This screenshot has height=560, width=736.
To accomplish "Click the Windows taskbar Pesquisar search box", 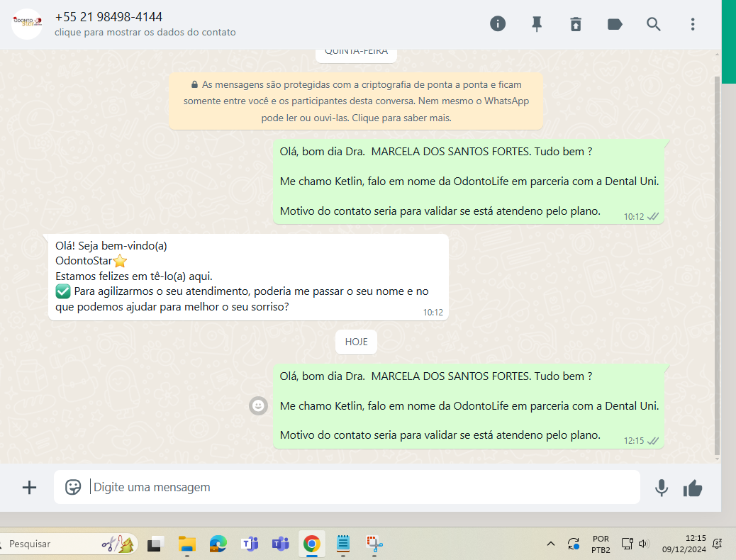I will coord(69,544).
